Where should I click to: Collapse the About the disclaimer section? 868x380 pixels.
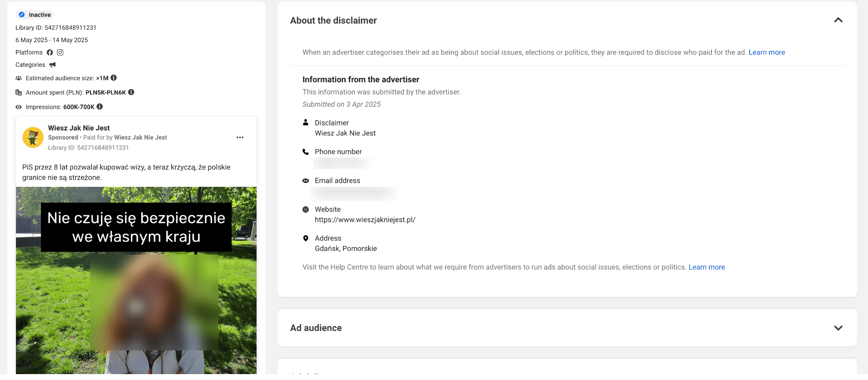[838, 20]
